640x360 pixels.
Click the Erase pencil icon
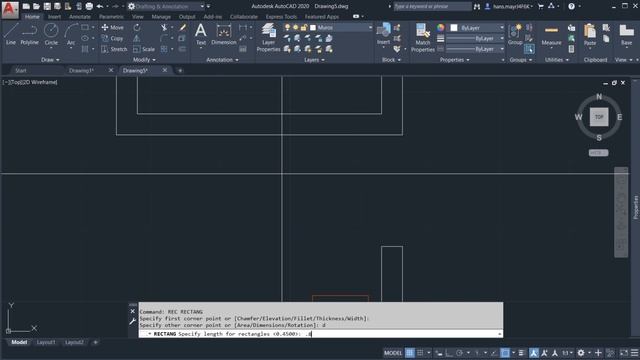tap(182, 27)
